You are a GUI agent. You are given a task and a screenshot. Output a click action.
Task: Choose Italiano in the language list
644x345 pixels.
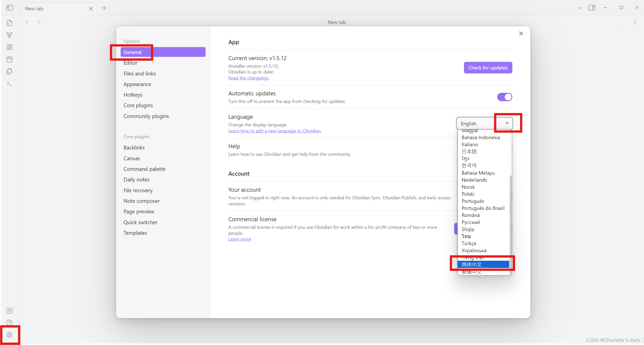470,144
